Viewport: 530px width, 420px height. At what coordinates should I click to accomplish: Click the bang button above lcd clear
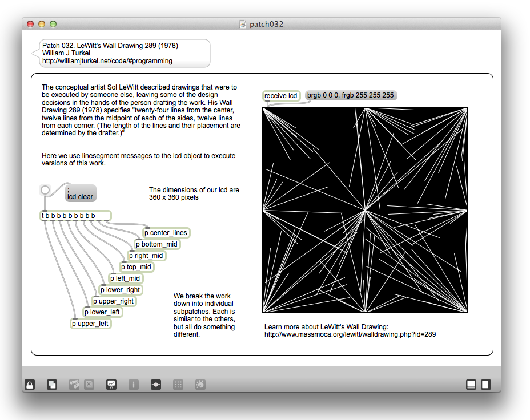(x=45, y=190)
